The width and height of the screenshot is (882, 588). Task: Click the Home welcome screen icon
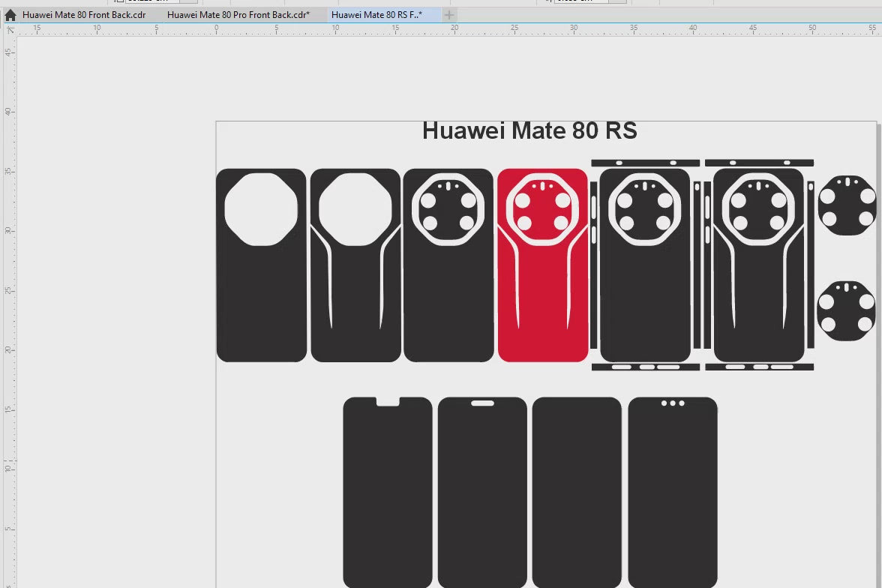click(x=10, y=15)
